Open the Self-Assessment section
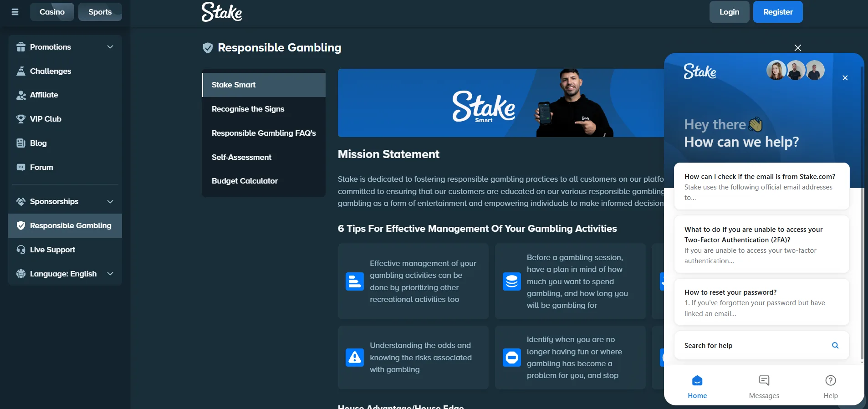Viewport: 868px width, 409px height. (x=264, y=157)
